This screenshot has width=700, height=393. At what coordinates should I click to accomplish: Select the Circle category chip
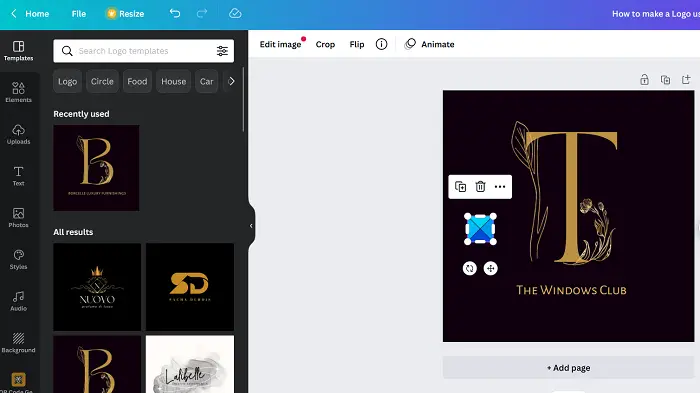tap(102, 81)
